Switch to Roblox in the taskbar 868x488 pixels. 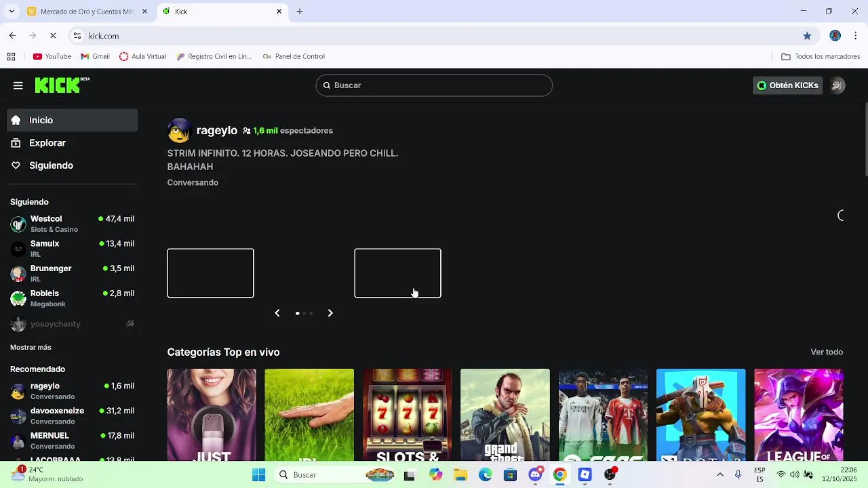[x=585, y=475]
